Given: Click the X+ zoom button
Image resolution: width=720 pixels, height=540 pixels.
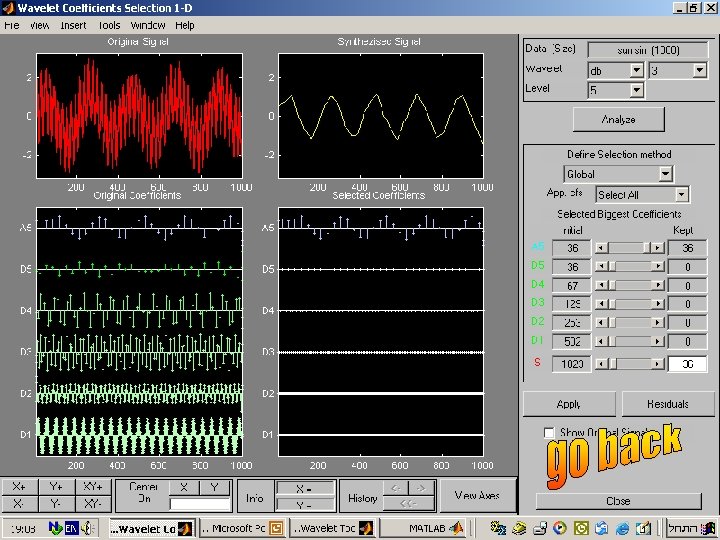Looking at the screenshot, I should [19, 487].
